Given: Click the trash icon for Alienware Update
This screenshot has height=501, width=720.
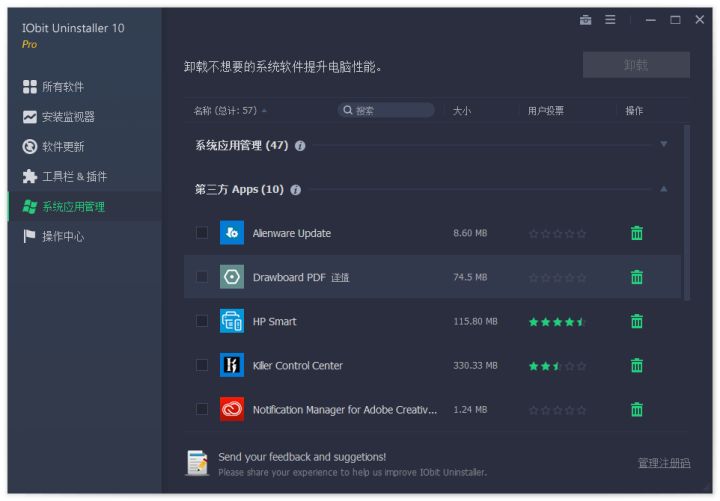Looking at the screenshot, I should tap(636, 233).
